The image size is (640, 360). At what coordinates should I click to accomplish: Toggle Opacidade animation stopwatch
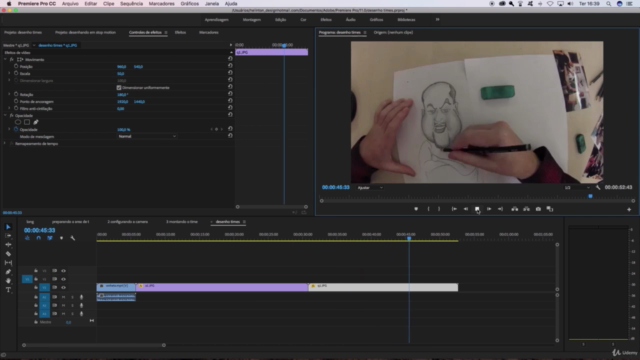click(x=16, y=129)
